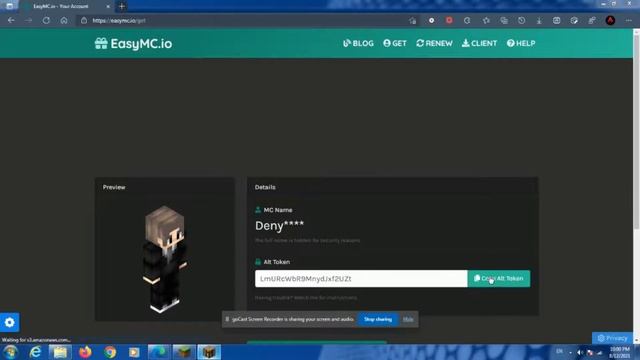Launch Internet Explorer from taskbar

(36, 352)
